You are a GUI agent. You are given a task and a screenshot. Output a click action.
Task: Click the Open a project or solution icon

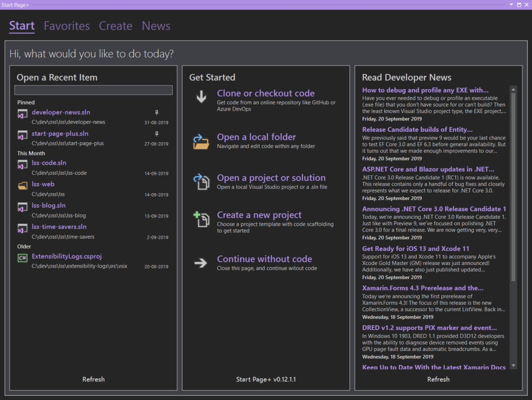pos(201,182)
